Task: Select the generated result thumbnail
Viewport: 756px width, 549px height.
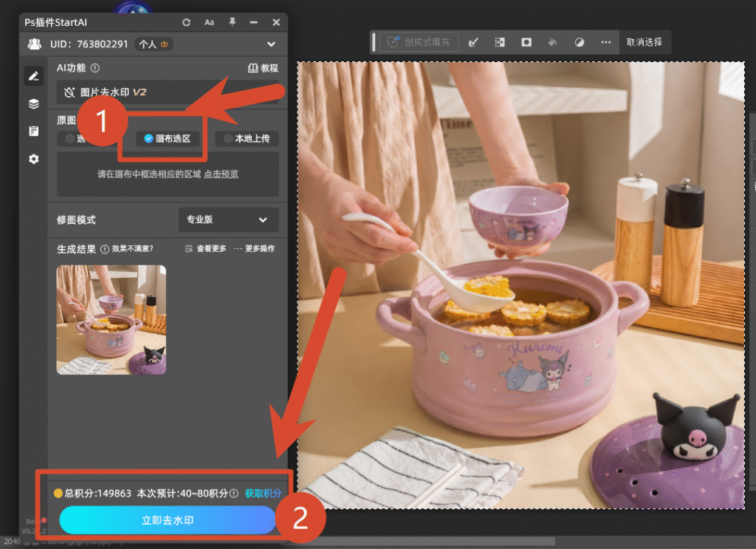Action: pos(111,320)
